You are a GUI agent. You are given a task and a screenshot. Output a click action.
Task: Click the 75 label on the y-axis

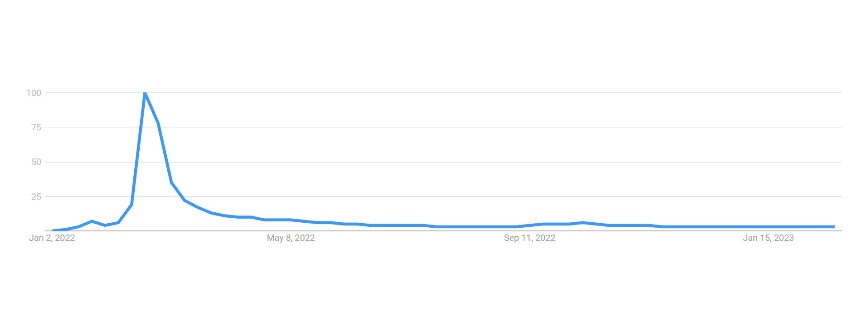click(36, 128)
